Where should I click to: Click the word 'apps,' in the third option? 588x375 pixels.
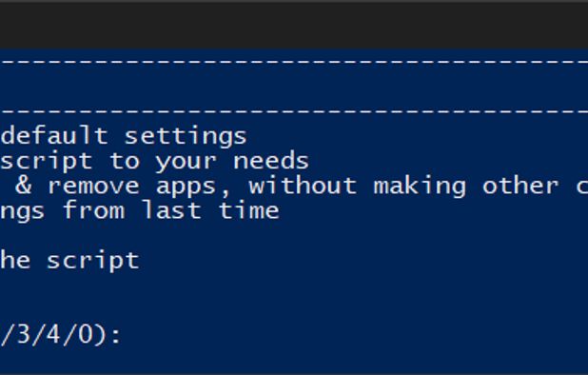pos(193,187)
